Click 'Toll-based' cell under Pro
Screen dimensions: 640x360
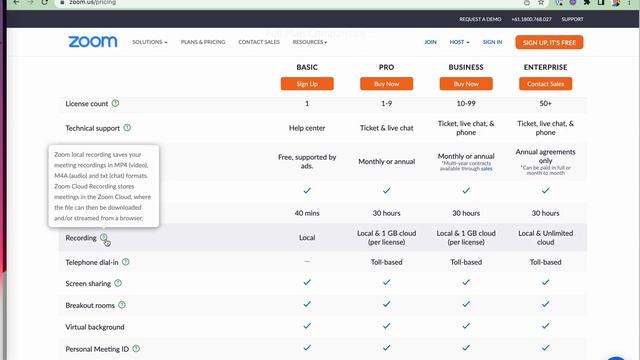[387, 262]
